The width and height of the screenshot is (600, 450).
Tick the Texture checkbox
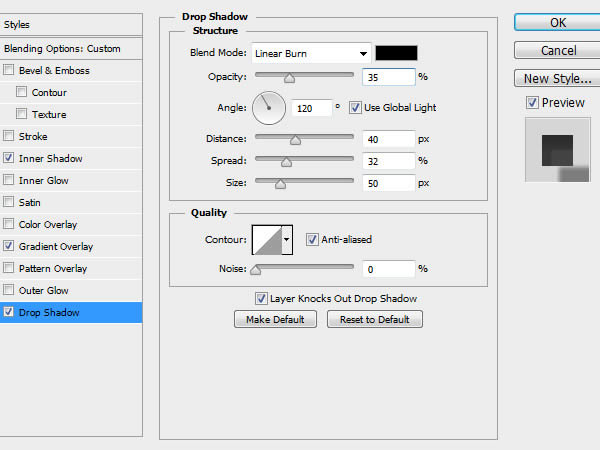[21, 114]
